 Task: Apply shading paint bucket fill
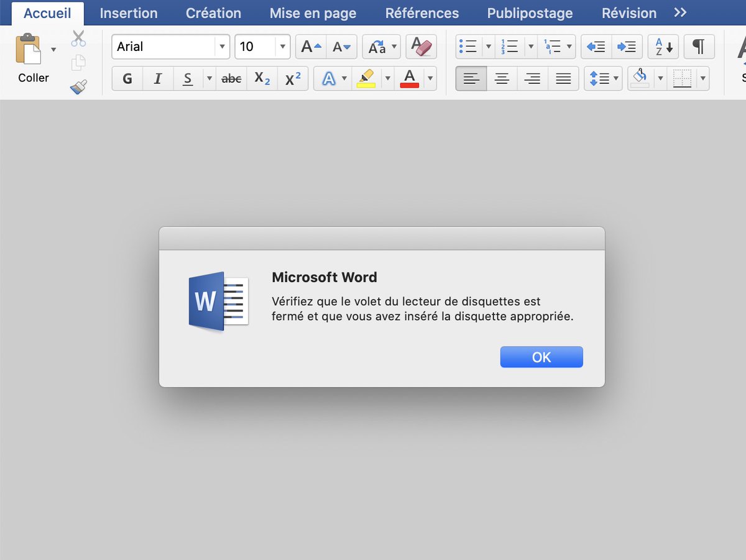640,79
